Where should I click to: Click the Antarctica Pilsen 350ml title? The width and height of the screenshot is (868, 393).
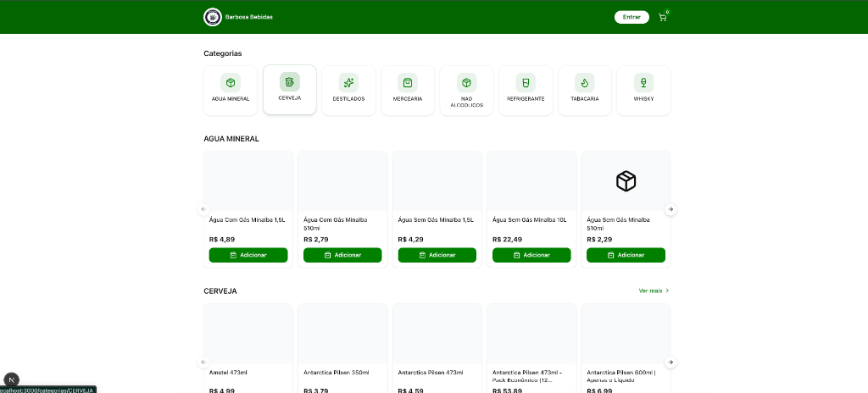pyautogui.click(x=336, y=373)
